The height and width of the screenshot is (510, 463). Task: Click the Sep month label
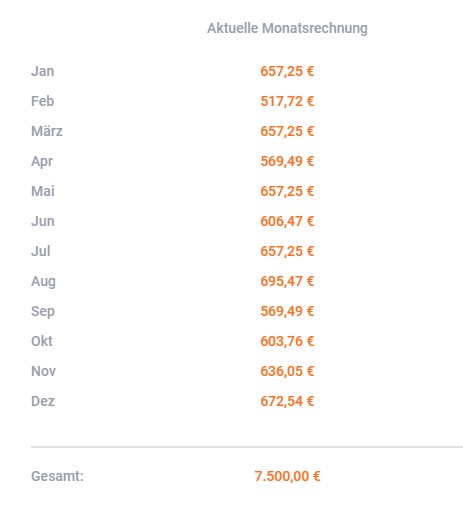point(43,312)
